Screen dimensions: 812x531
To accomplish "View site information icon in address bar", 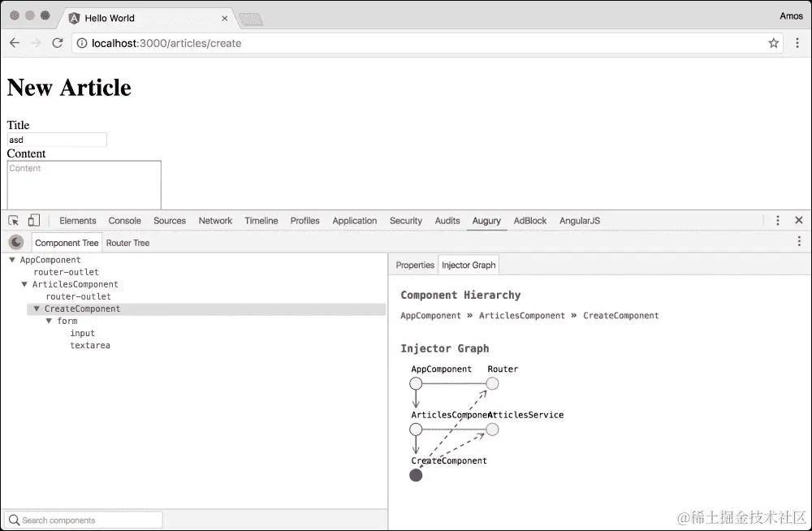I will [82, 43].
